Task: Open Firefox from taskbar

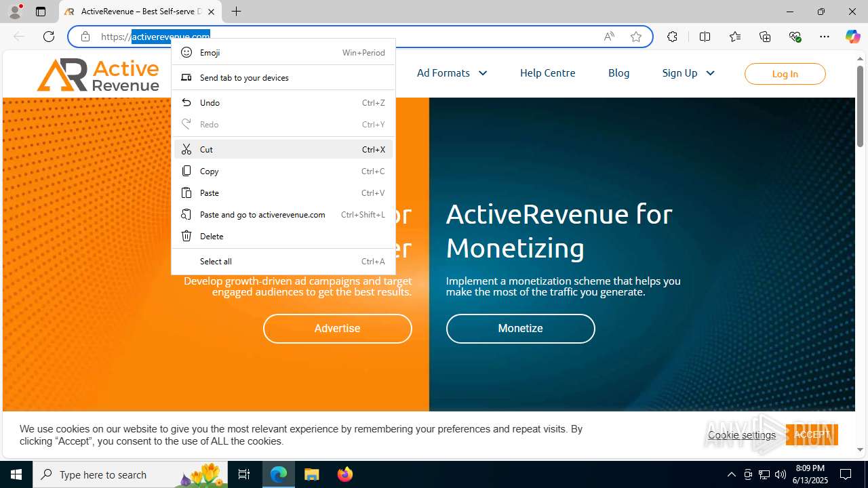Action: click(344, 474)
